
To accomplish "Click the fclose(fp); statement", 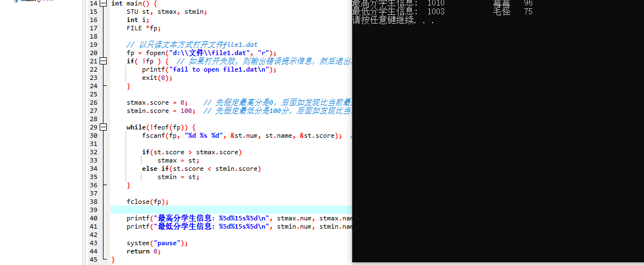I will 148,202.
